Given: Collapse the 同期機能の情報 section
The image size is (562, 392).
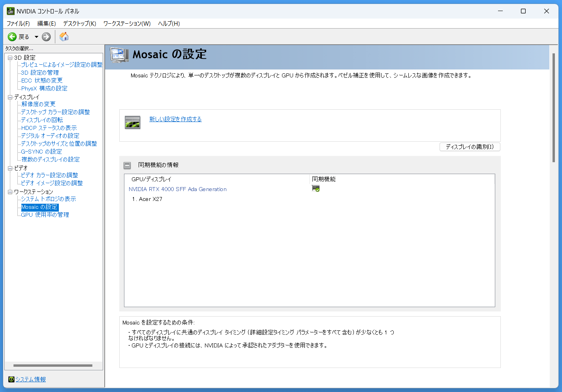Looking at the screenshot, I should [127, 165].
